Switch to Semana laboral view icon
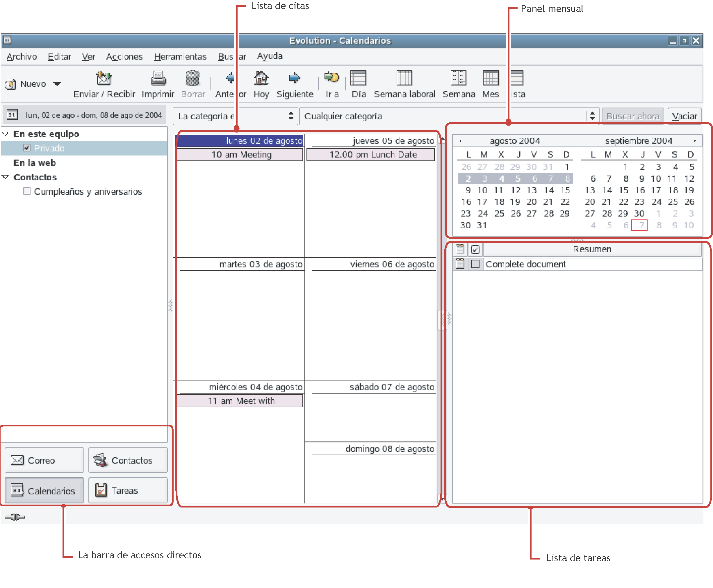This screenshot has width=713, height=588. [x=404, y=78]
